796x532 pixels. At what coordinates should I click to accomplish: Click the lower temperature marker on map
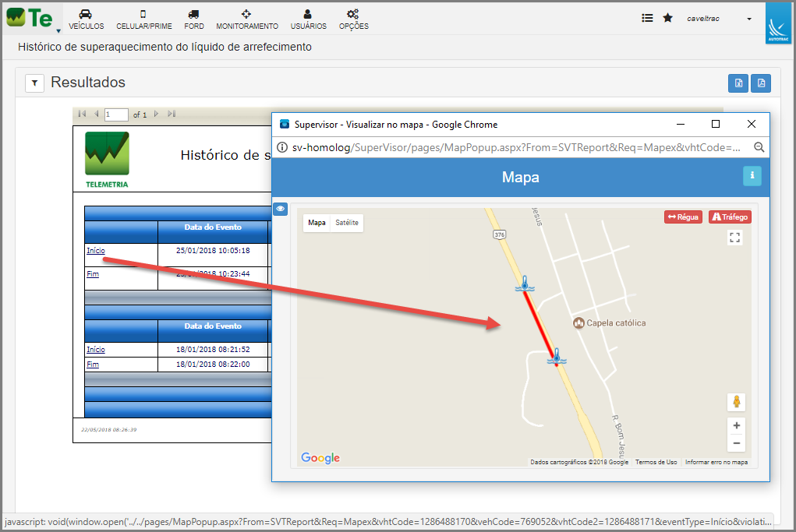[x=557, y=356]
